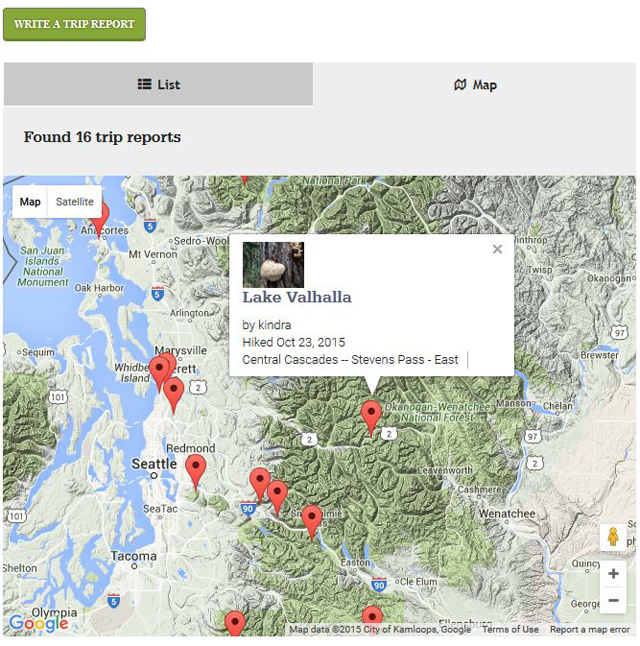The image size is (640, 646).
Task: Click the Leavenworth map label
Action: (x=445, y=470)
